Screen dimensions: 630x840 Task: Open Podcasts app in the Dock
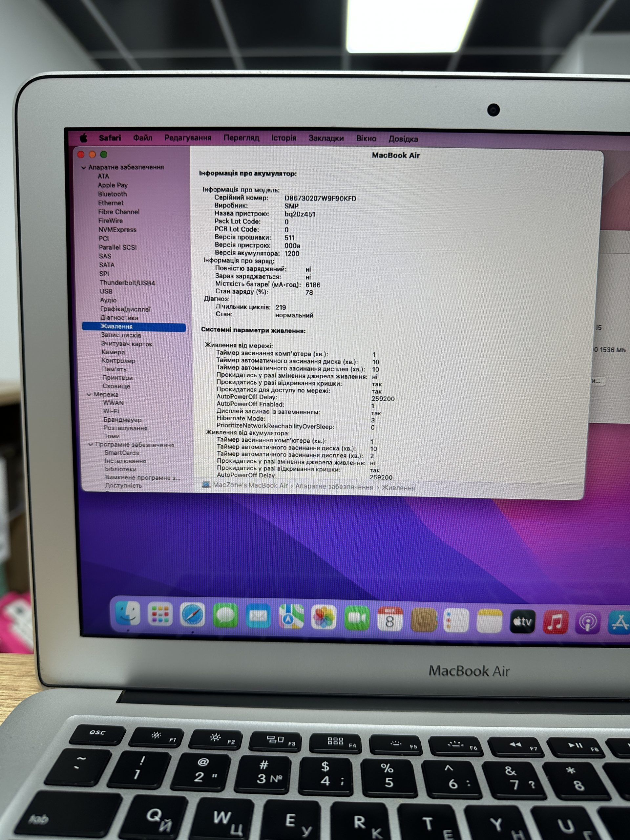588,623
